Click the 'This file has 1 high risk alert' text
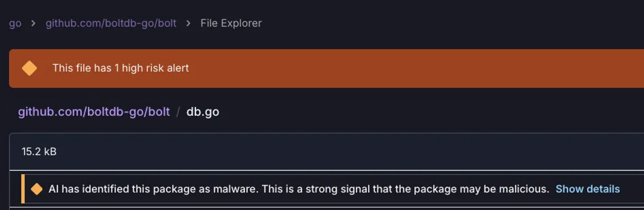Screen dimensions: 644x210 [x=120, y=68]
